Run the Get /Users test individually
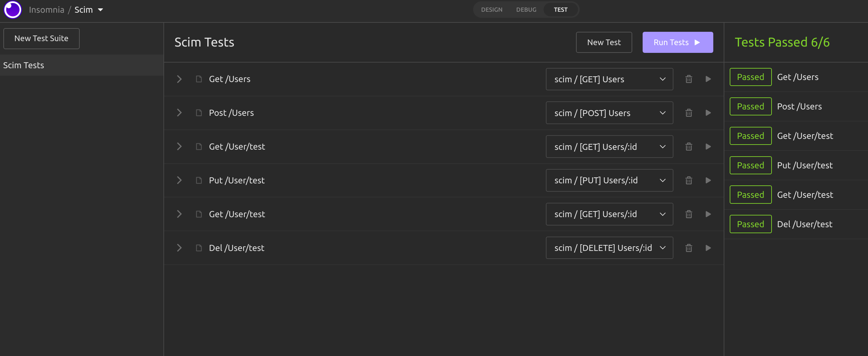The height and width of the screenshot is (356, 868). click(708, 79)
